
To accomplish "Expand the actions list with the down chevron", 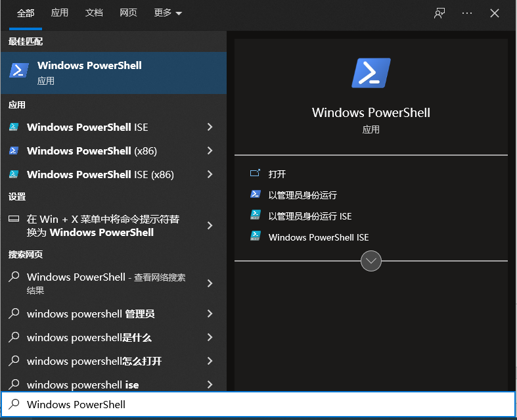I will (371, 261).
